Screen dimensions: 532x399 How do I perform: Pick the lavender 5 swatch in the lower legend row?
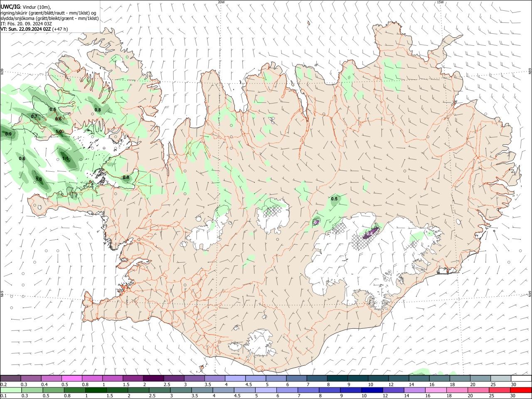coord(266,390)
